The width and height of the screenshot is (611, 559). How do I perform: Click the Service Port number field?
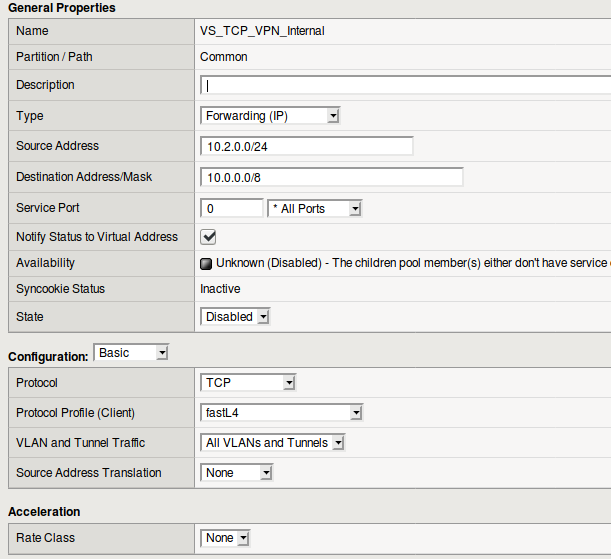[232, 209]
